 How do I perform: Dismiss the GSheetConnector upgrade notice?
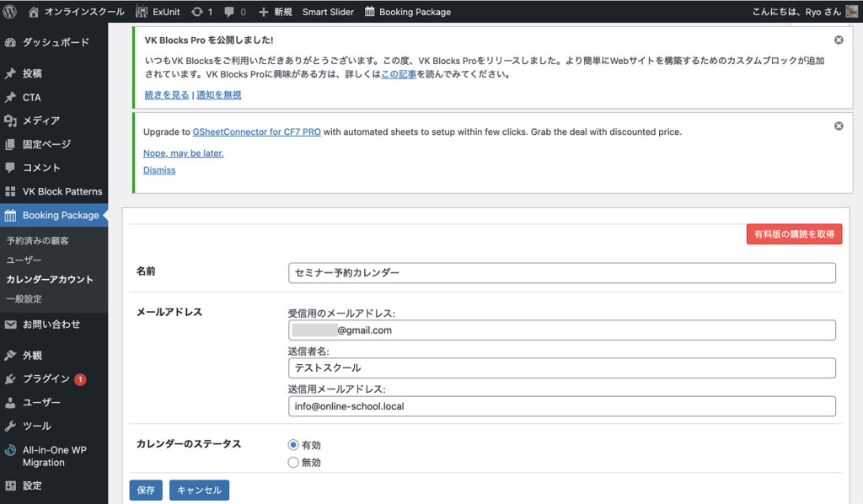coord(839,126)
